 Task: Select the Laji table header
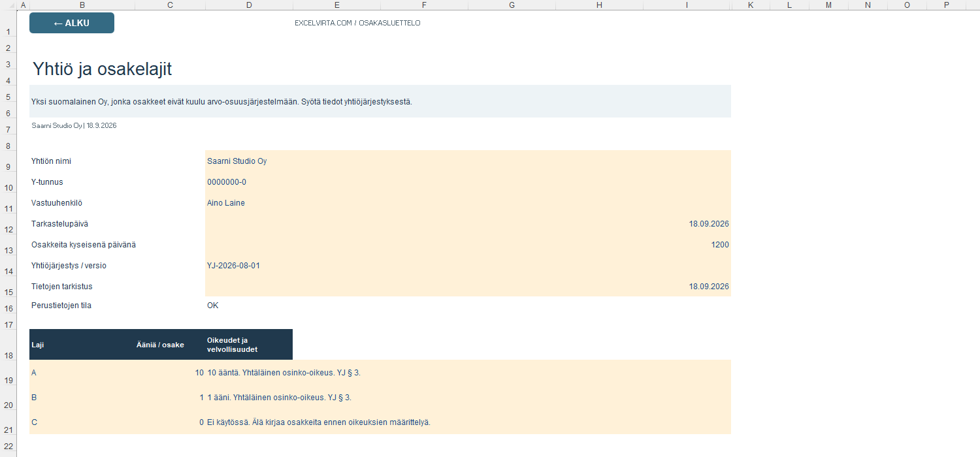[82, 345]
